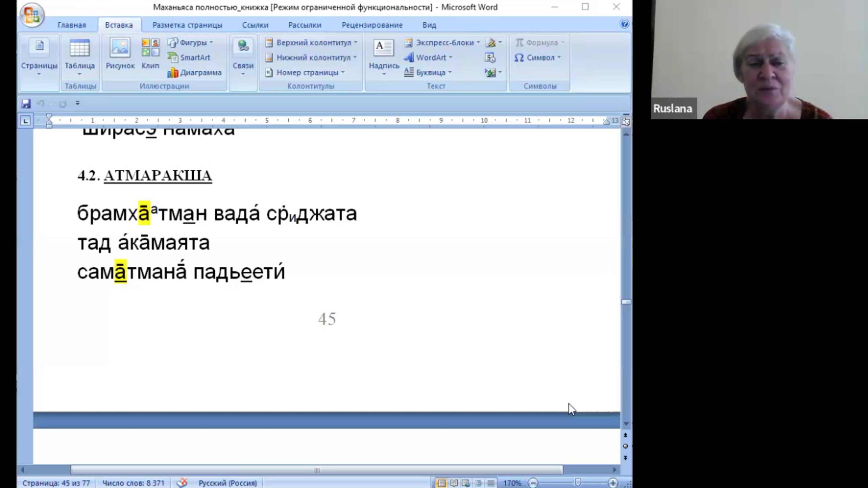Click the Office button logo
This screenshot has width=868, height=488.
pyautogui.click(x=32, y=15)
